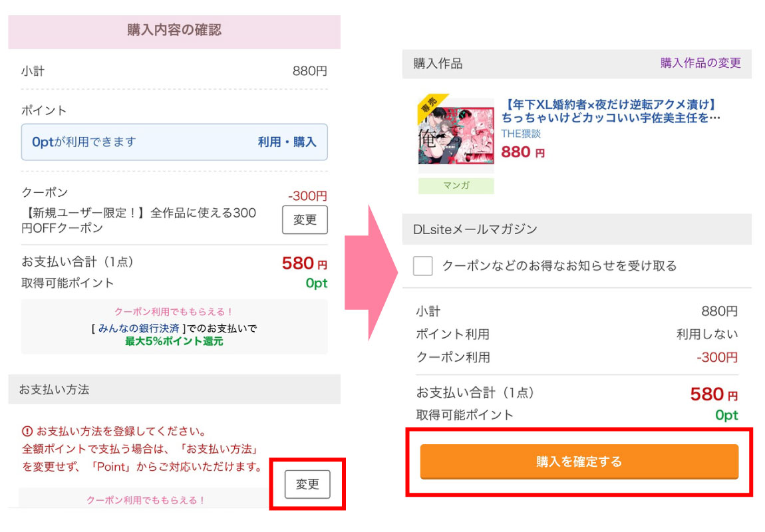Open the product title starting 【年下XL婚約者
The height and width of the screenshot is (532, 765).
pos(611,111)
